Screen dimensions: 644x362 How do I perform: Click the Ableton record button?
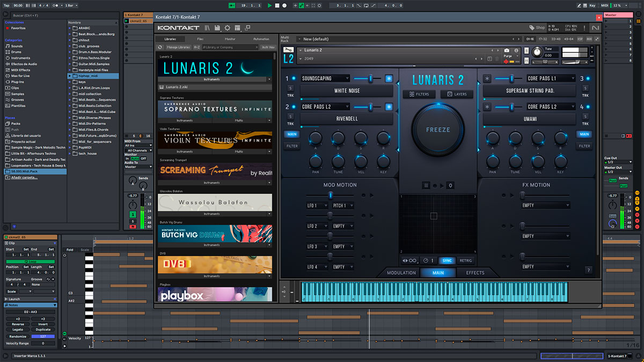point(284,5)
